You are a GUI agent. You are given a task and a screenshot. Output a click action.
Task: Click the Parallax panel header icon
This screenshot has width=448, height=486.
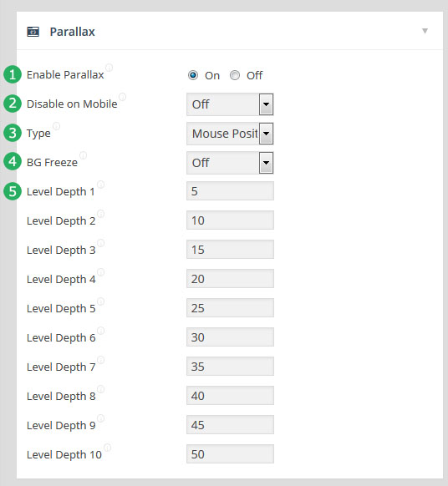click(33, 32)
